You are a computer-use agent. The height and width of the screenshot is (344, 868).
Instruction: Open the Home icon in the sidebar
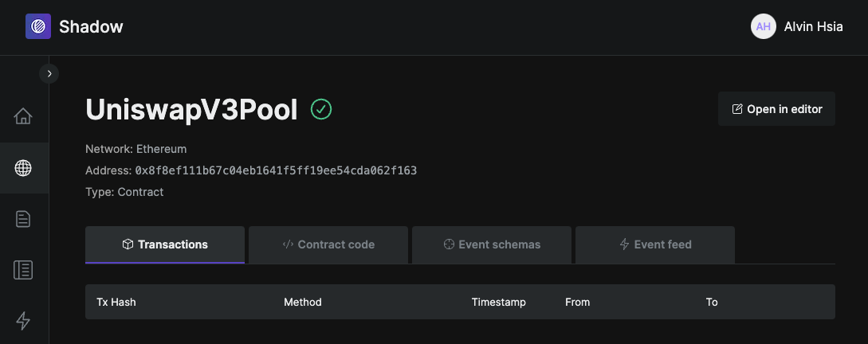coord(22,117)
